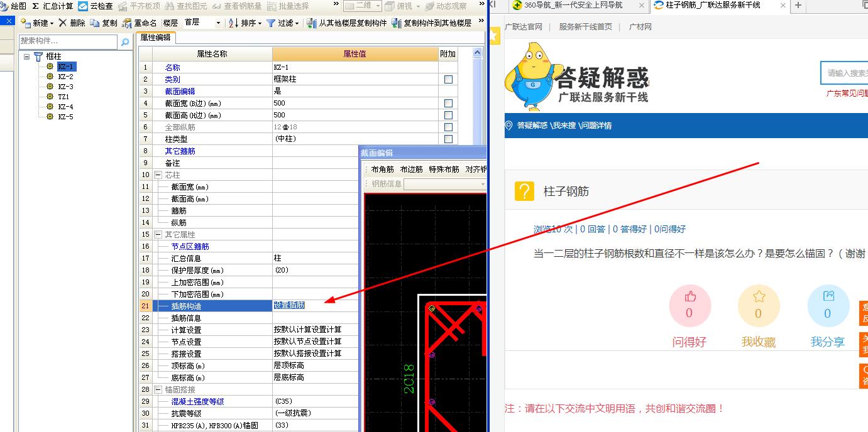Toggle 附加 checkbox for 全部纵筋 row
Screen dimensions: 868x432
point(448,127)
